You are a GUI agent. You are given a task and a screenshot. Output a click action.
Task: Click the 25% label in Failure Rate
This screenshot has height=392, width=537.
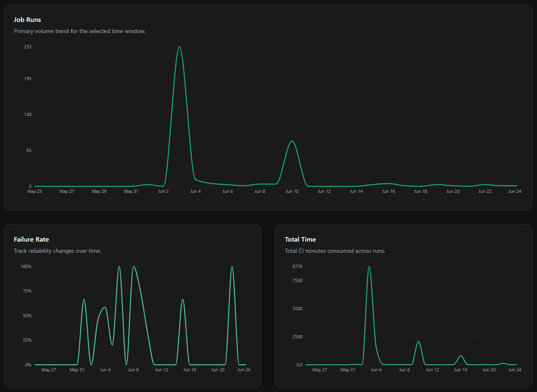(27, 340)
